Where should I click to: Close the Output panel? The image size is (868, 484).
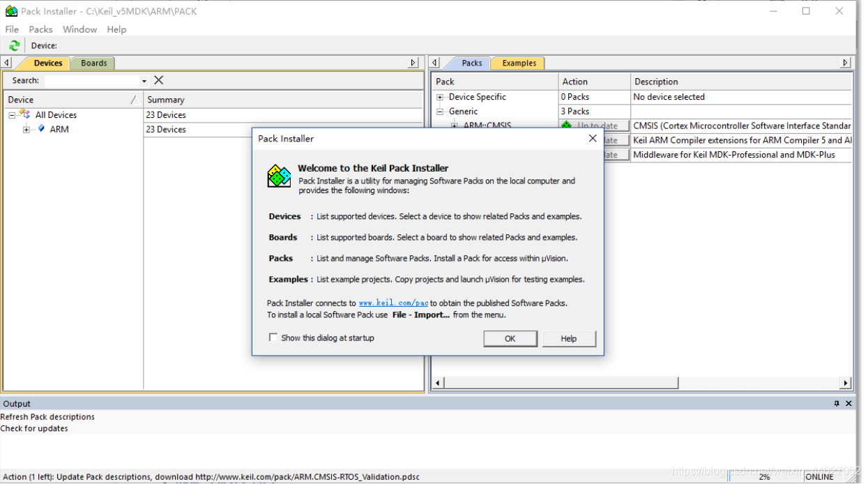pyautogui.click(x=848, y=404)
